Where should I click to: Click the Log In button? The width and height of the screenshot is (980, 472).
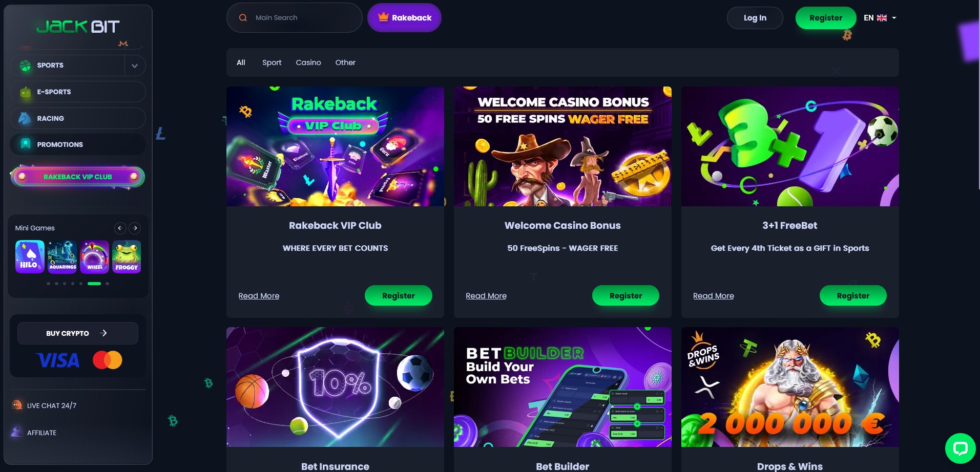click(x=755, y=18)
